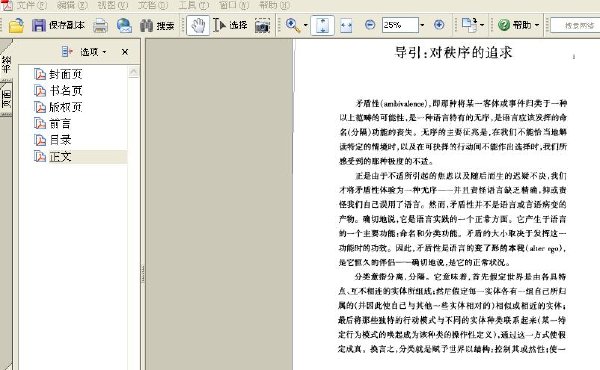This screenshot has width=600, height=370.
Task: Go to the 版权页 bookmark
Action: (65, 107)
